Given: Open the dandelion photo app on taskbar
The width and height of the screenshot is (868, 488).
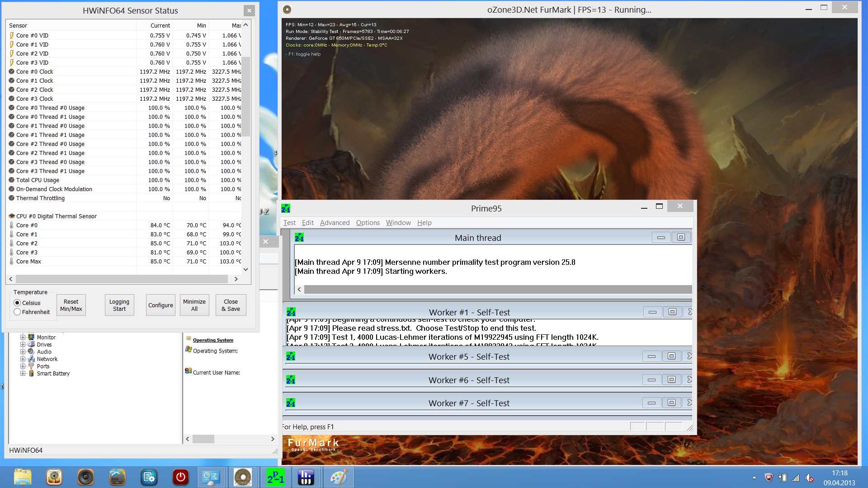Looking at the screenshot, I should tap(54, 477).
